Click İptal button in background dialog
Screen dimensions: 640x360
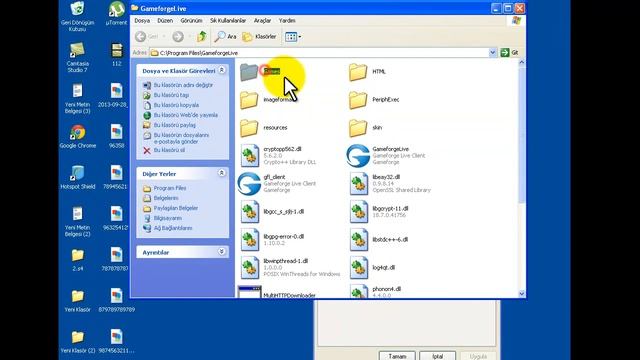point(437,356)
